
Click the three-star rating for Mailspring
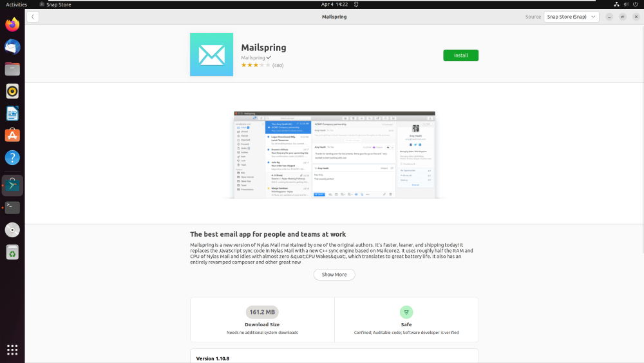(256, 65)
